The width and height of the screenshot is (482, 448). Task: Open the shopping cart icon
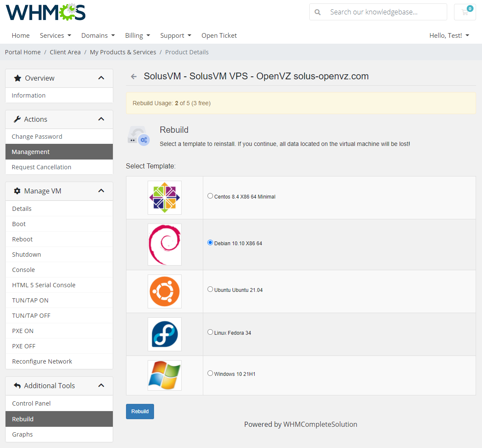pyautogui.click(x=465, y=12)
